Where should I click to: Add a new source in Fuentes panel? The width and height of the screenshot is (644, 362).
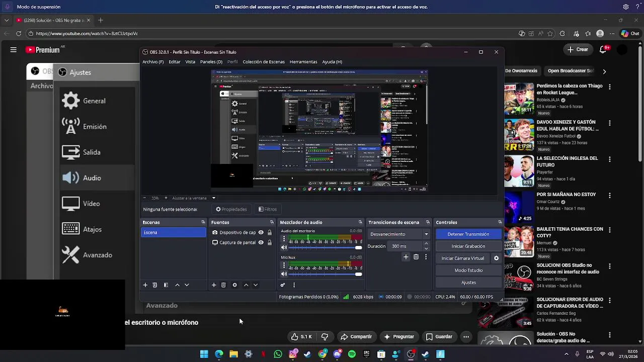[214, 285]
